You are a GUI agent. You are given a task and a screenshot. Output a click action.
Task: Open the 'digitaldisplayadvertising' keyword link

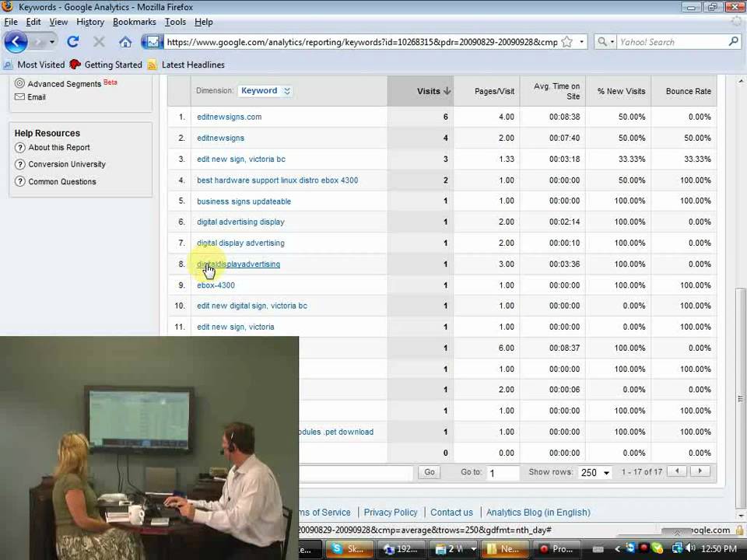click(x=239, y=264)
